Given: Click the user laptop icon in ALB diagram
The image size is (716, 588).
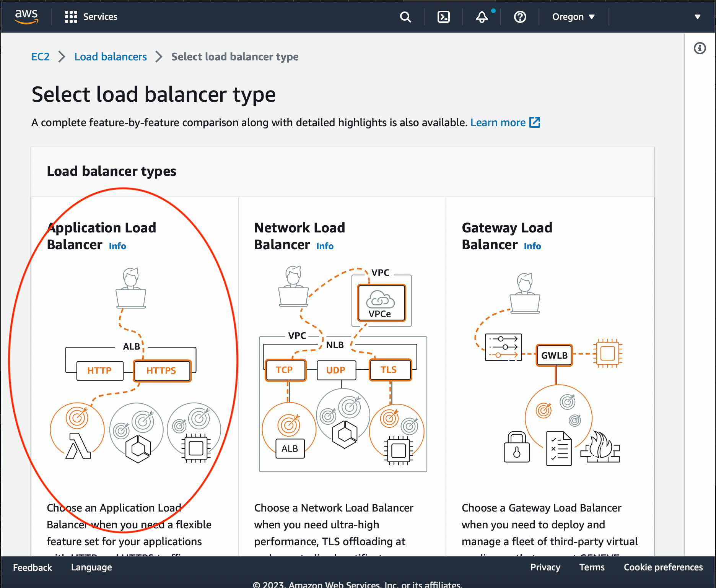Looking at the screenshot, I should pyautogui.click(x=131, y=288).
